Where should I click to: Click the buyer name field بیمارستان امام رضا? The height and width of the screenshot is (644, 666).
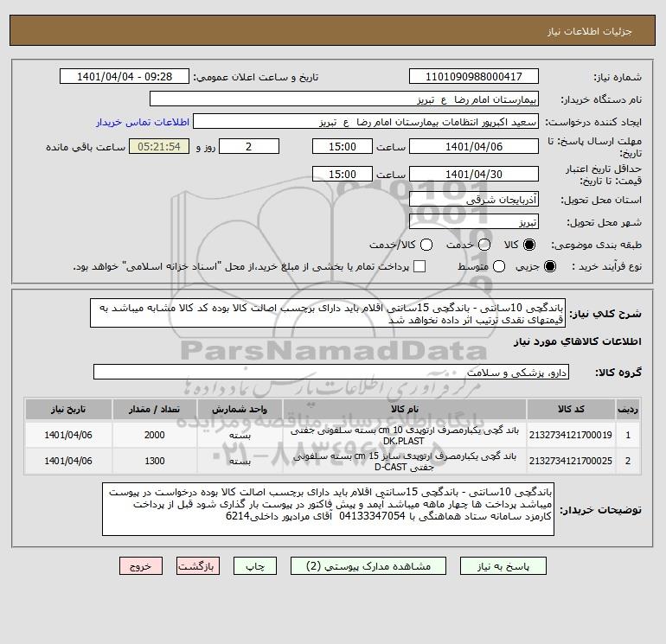pos(344,99)
